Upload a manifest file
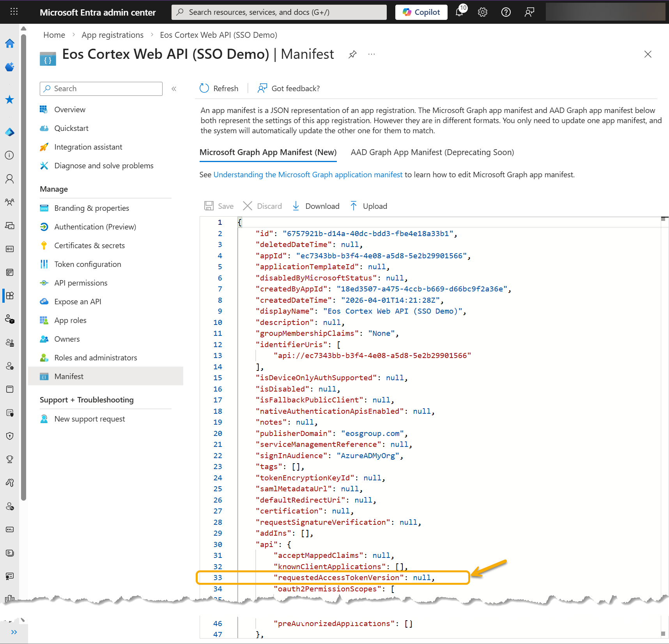The image size is (669, 644). click(368, 206)
